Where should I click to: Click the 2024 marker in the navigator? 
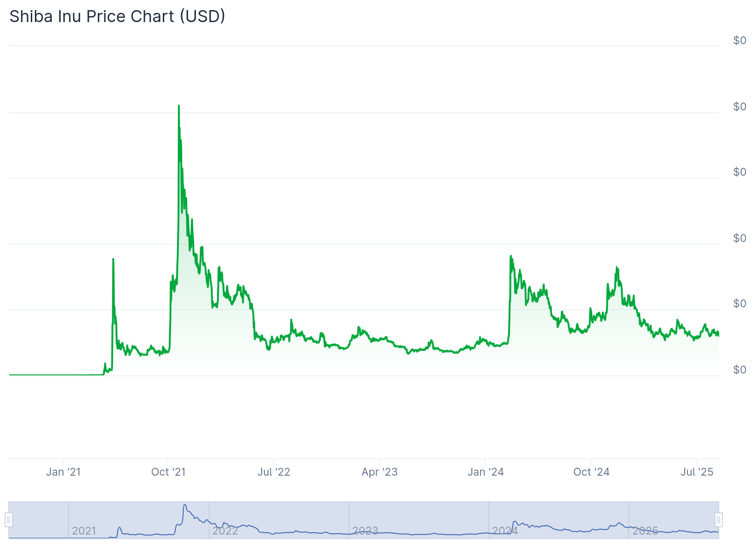(505, 531)
